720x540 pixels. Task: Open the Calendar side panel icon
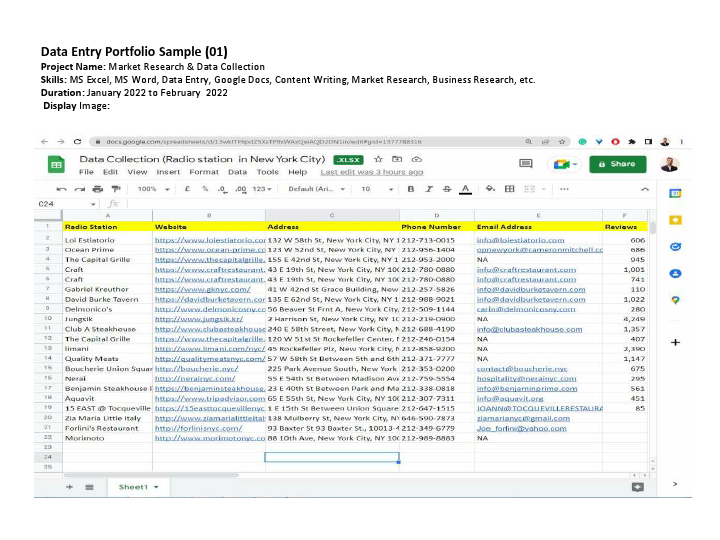coord(675,194)
